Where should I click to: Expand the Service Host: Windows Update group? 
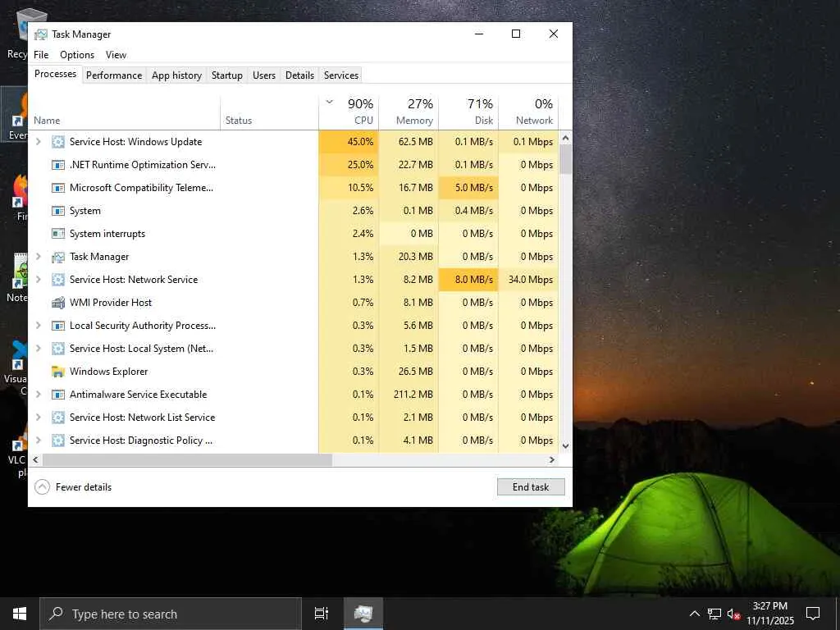38,141
